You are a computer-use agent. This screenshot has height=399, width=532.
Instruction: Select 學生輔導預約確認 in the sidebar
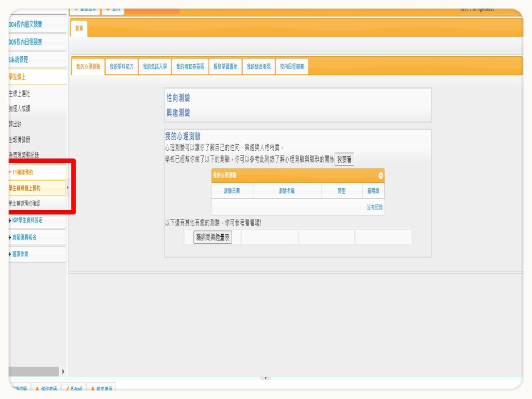pos(25,204)
